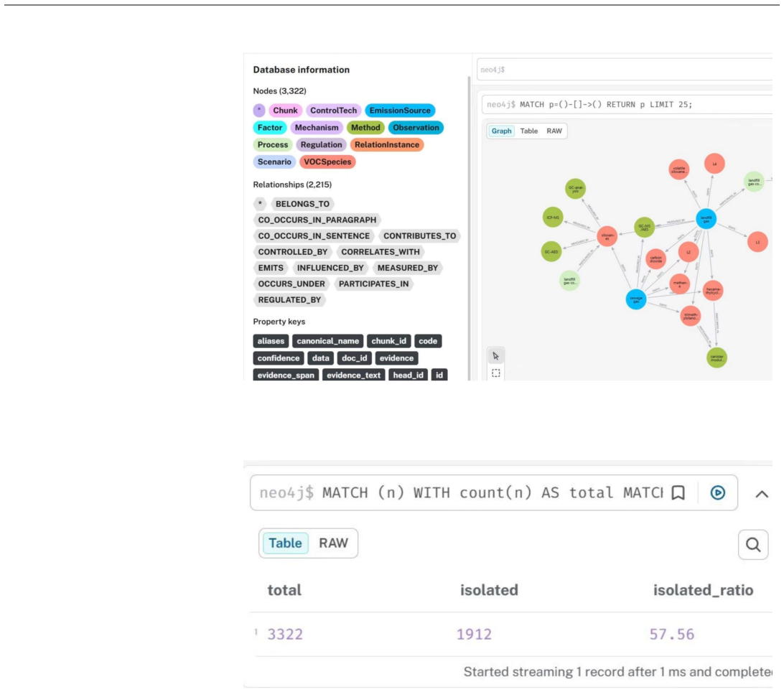The image size is (784, 692).
Task: Switch to the RAW results view
Action: [x=334, y=543]
